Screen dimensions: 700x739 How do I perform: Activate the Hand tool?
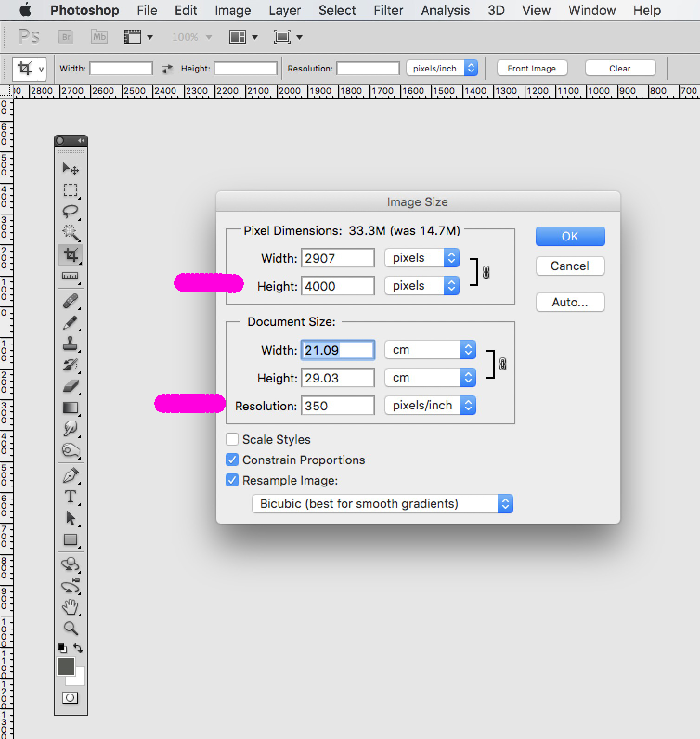tap(70, 606)
